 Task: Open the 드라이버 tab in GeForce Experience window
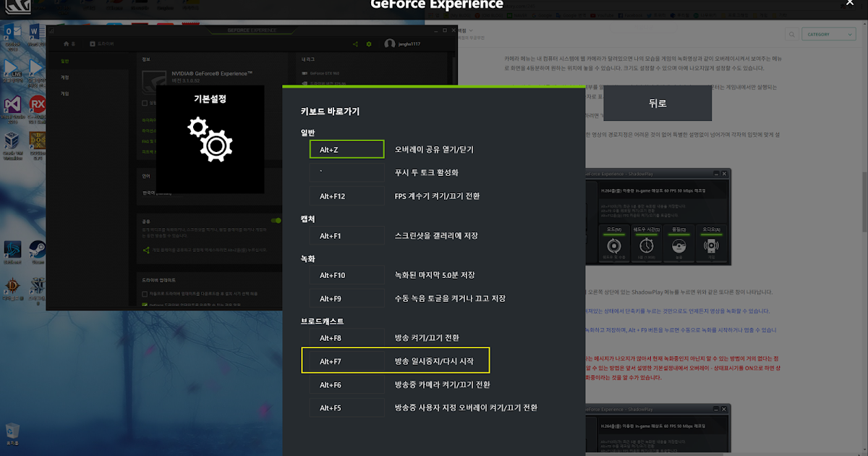tap(102, 44)
